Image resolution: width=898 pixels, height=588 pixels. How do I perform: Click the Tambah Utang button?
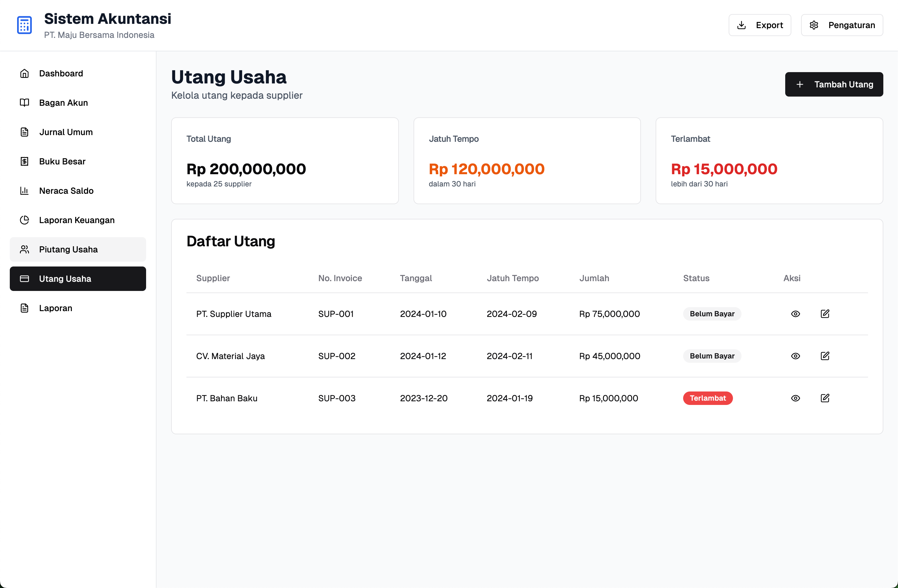pos(834,84)
